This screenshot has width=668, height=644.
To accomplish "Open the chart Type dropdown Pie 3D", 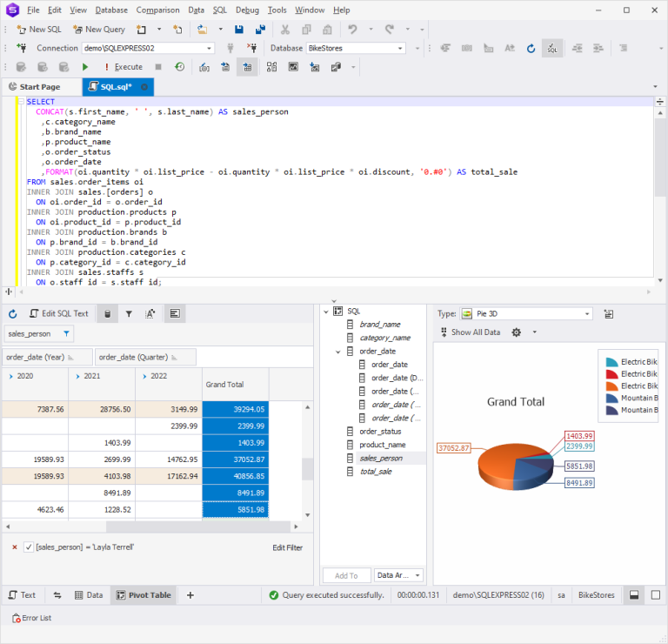I will (526, 314).
